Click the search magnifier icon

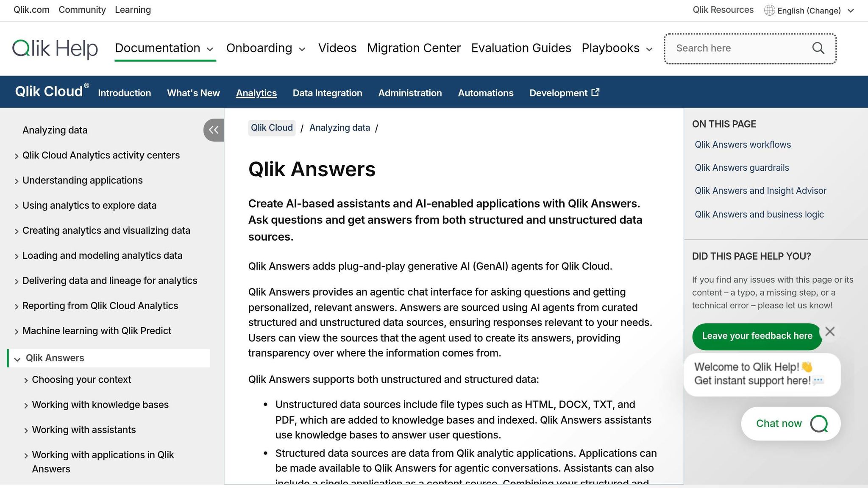pyautogui.click(x=818, y=48)
